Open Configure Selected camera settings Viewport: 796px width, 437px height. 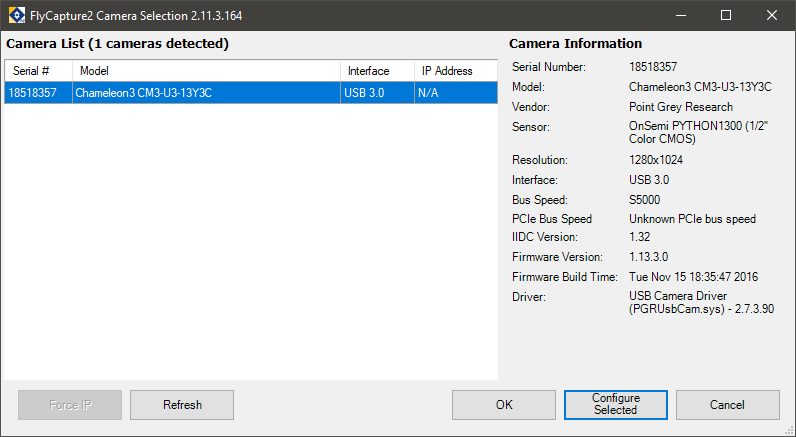(x=616, y=405)
